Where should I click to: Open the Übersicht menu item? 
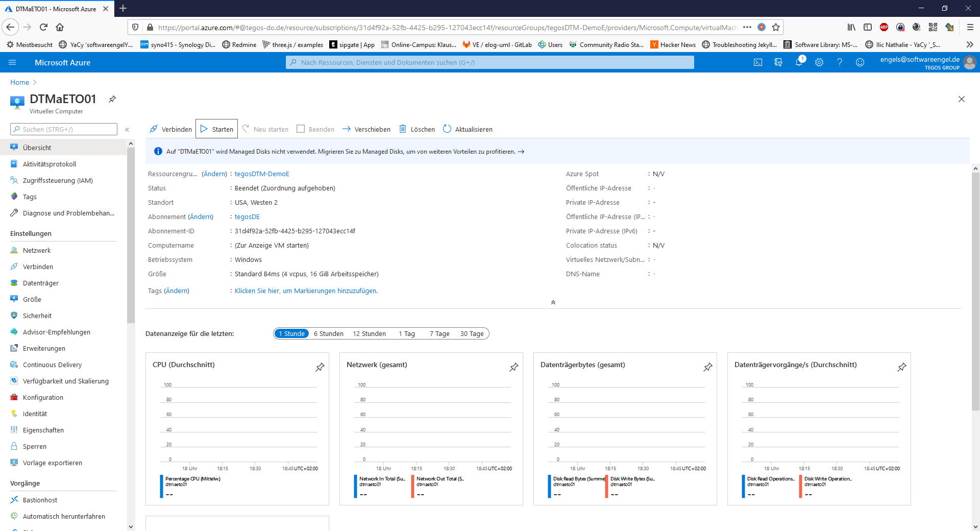[63, 148]
